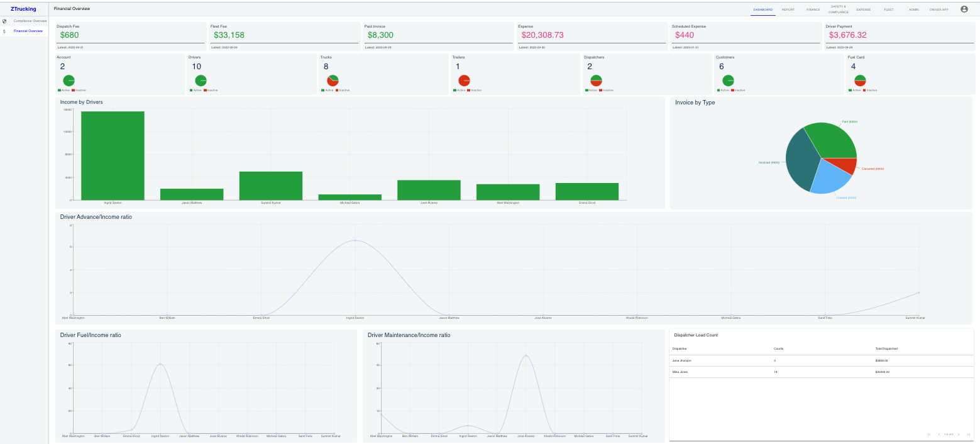Open the Report tab

tap(788, 9)
